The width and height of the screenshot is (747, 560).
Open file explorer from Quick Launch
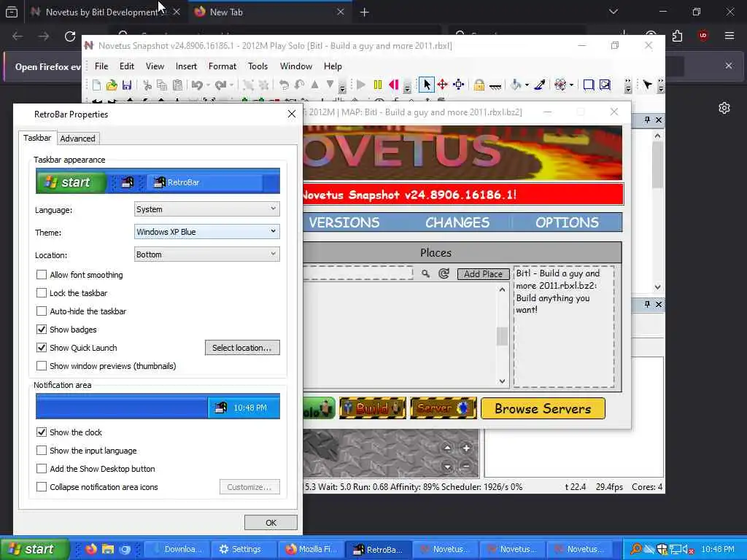tap(108, 549)
